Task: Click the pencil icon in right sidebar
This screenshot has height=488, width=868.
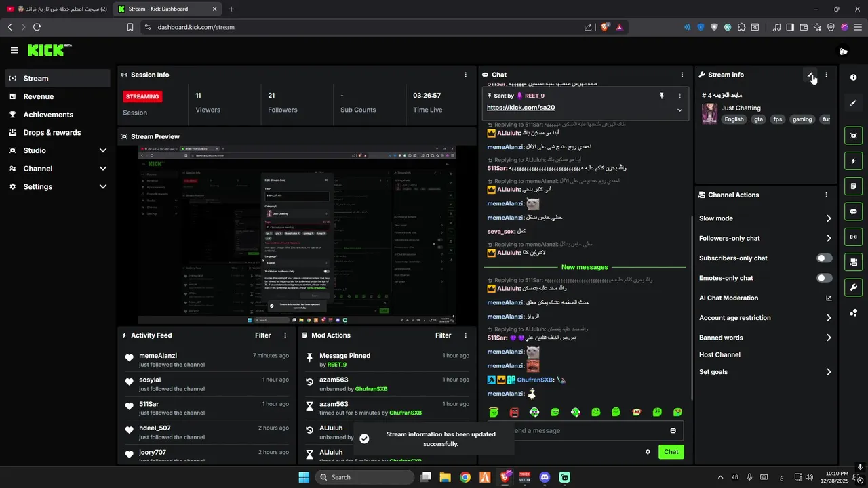Action: coord(853,103)
